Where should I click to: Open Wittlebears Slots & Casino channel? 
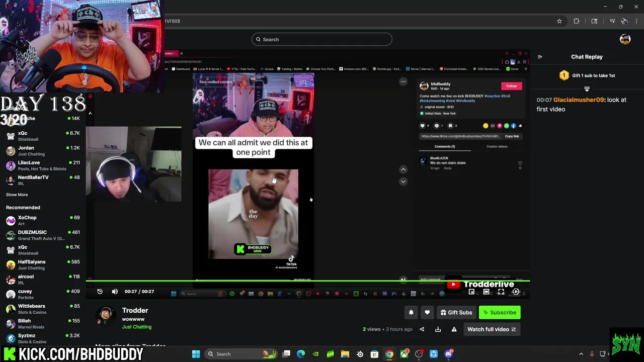[43, 309]
